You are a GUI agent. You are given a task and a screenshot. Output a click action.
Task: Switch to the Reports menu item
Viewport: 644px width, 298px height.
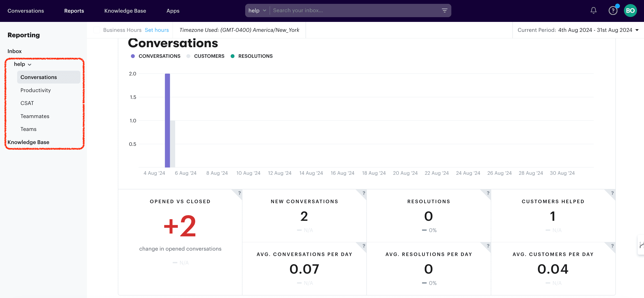pos(74,11)
